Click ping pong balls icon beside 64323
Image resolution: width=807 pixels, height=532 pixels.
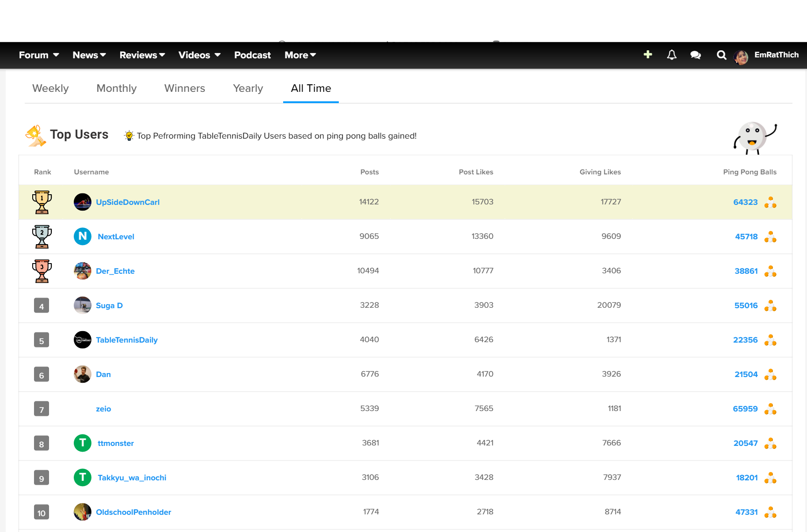[x=770, y=202]
